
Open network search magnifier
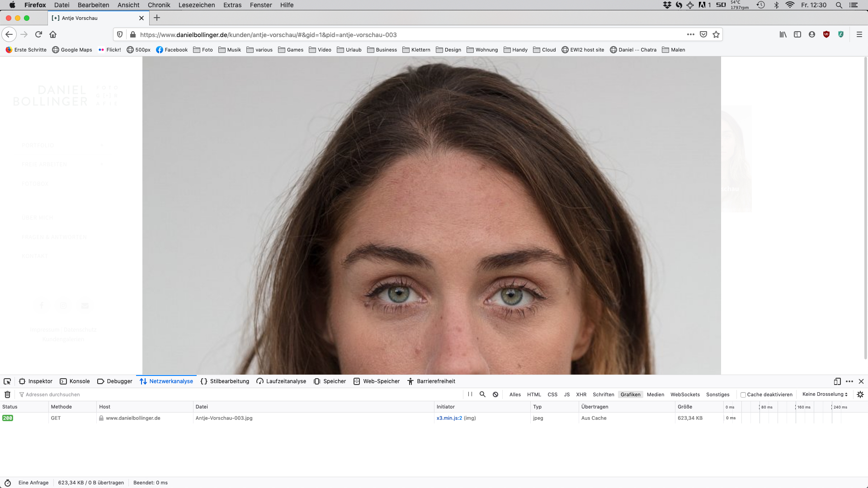click(x=482, y=394)
